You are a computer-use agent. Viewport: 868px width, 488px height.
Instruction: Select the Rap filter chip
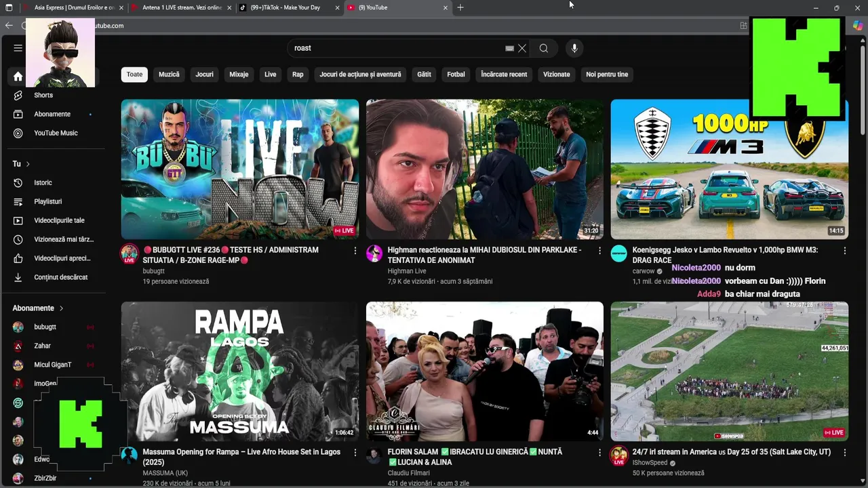coord(298,75)
